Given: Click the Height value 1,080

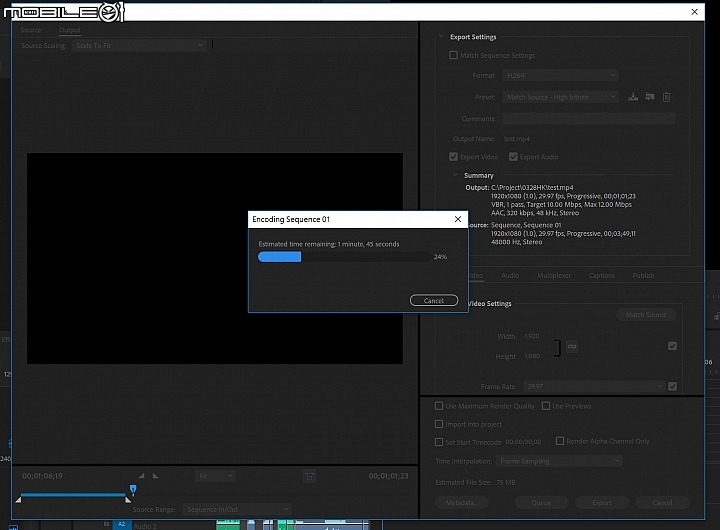Looking at the screenshot, I should [x=532, y=356].
